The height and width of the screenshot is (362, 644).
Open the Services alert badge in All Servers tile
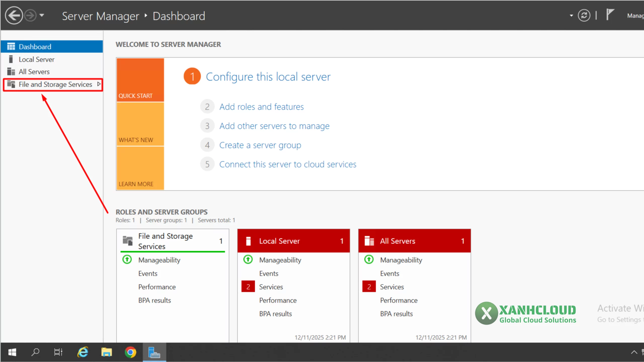point(369,286)
